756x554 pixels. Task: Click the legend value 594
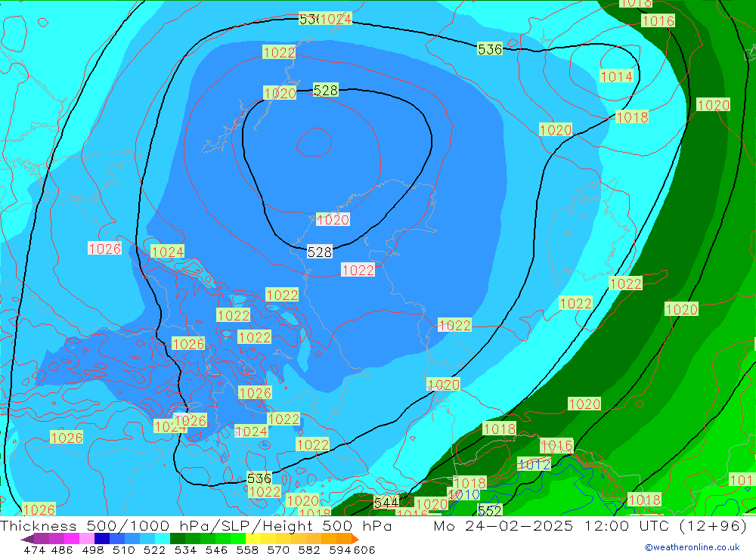point(340,549)
